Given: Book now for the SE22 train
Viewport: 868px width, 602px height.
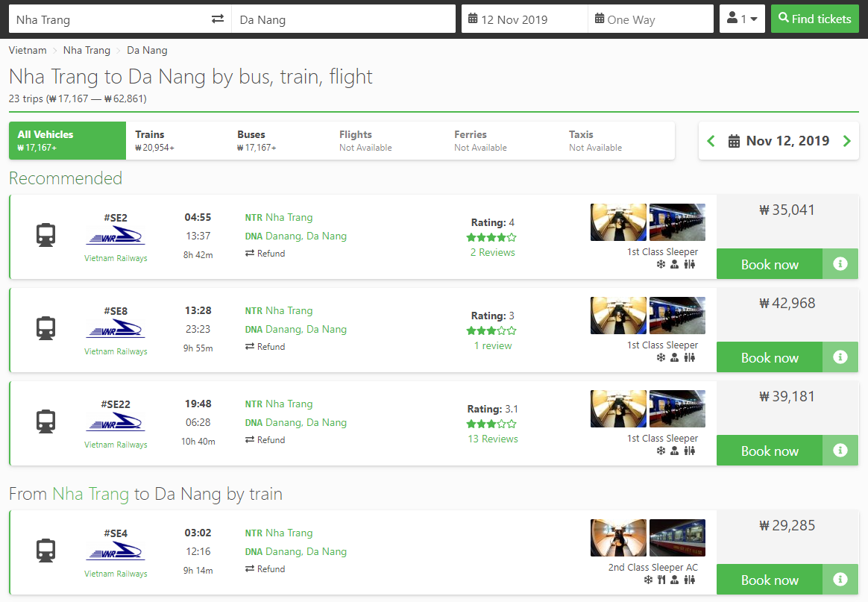Looking at the screenshot, I should click(x=770, y=451).
